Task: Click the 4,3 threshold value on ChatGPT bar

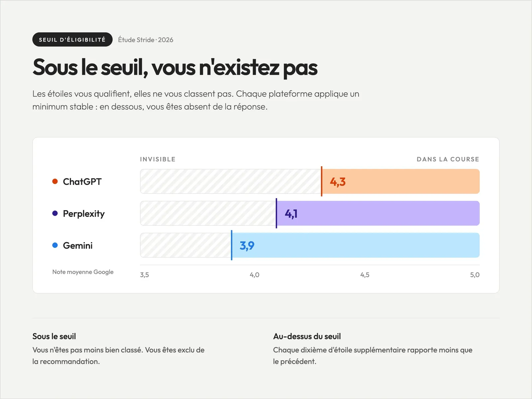Action: [337, 182]
